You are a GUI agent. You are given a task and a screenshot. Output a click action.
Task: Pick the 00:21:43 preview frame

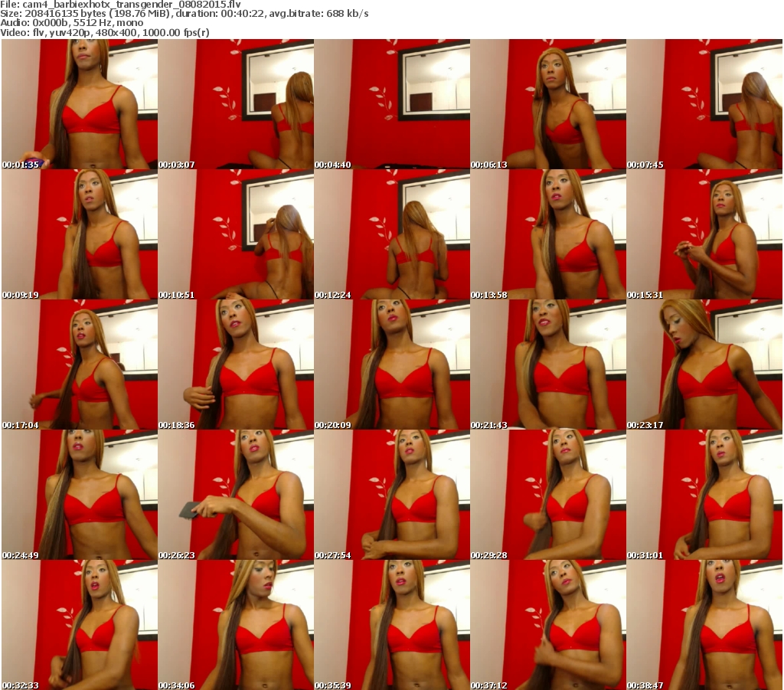click(548, 365)
